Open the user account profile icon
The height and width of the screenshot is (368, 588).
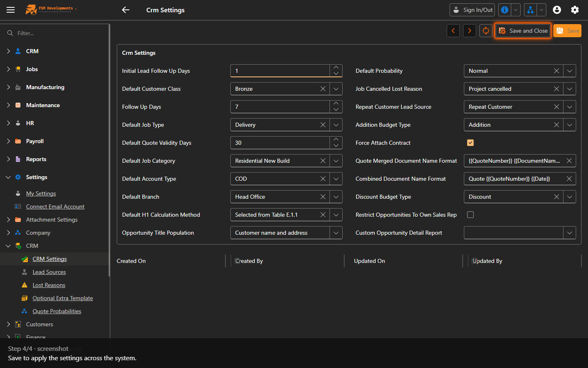557,10
